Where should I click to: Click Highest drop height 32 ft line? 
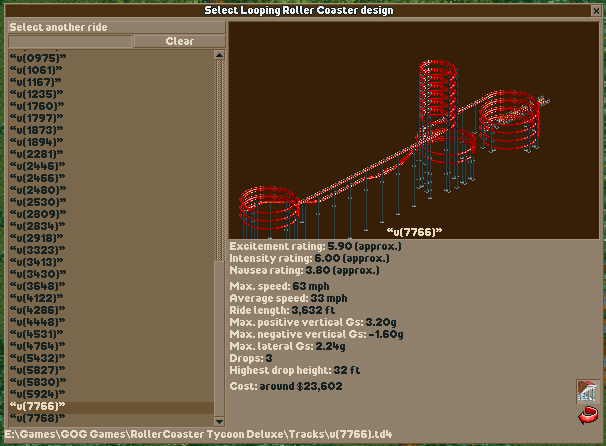(x=295, y=370)
